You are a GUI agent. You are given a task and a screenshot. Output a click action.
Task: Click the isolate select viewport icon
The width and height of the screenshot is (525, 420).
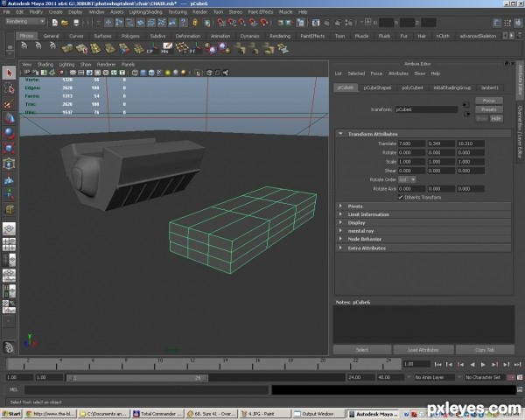(x=198, y=73)
